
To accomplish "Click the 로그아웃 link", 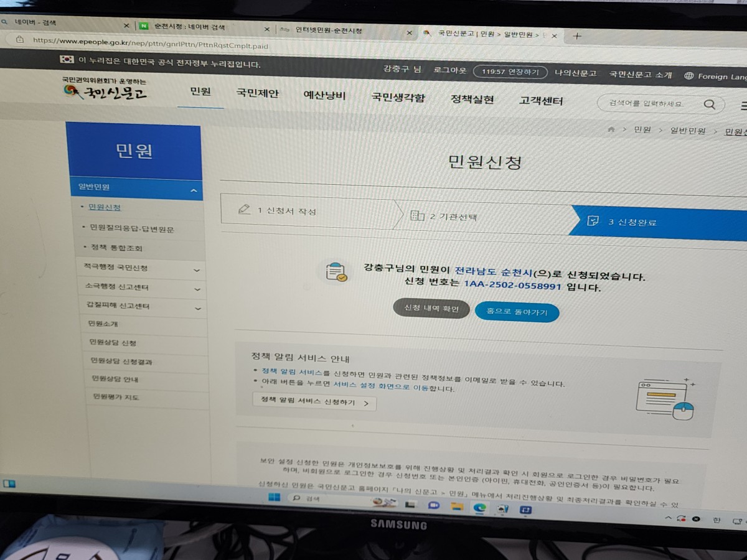I will pos(449,70).
